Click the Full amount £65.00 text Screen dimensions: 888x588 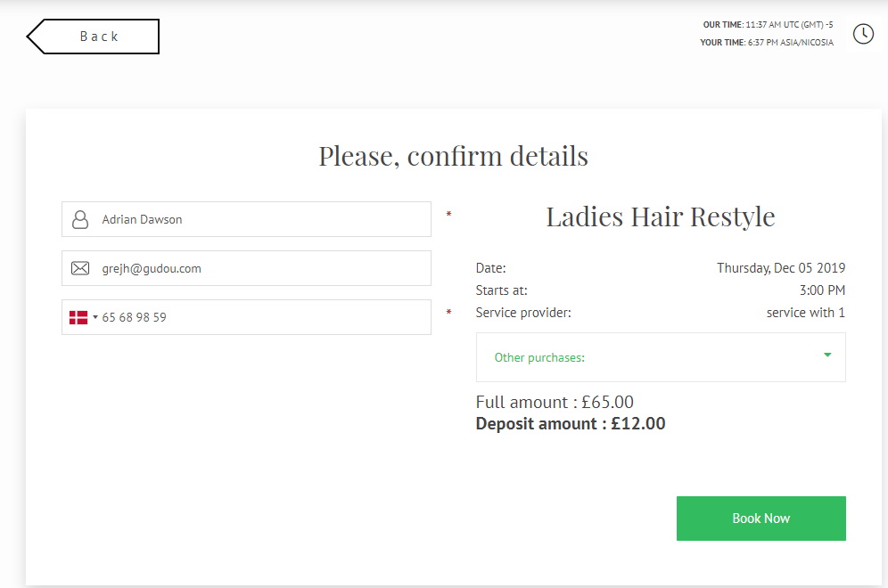(x=555, y=403)
